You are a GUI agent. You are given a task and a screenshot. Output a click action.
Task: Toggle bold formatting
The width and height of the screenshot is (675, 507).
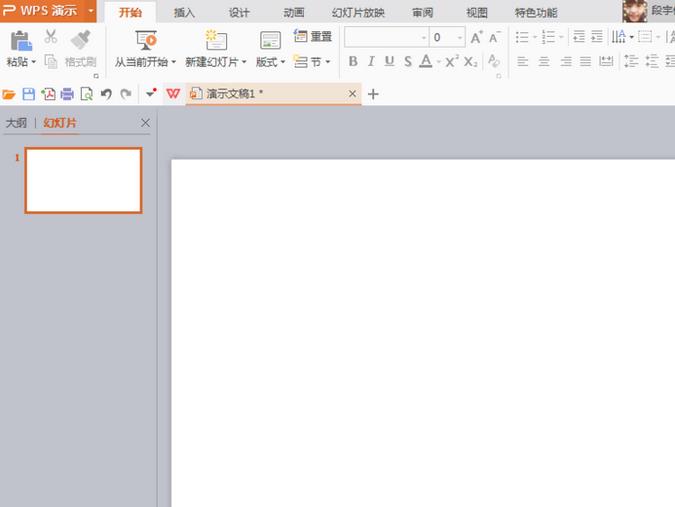353,62
